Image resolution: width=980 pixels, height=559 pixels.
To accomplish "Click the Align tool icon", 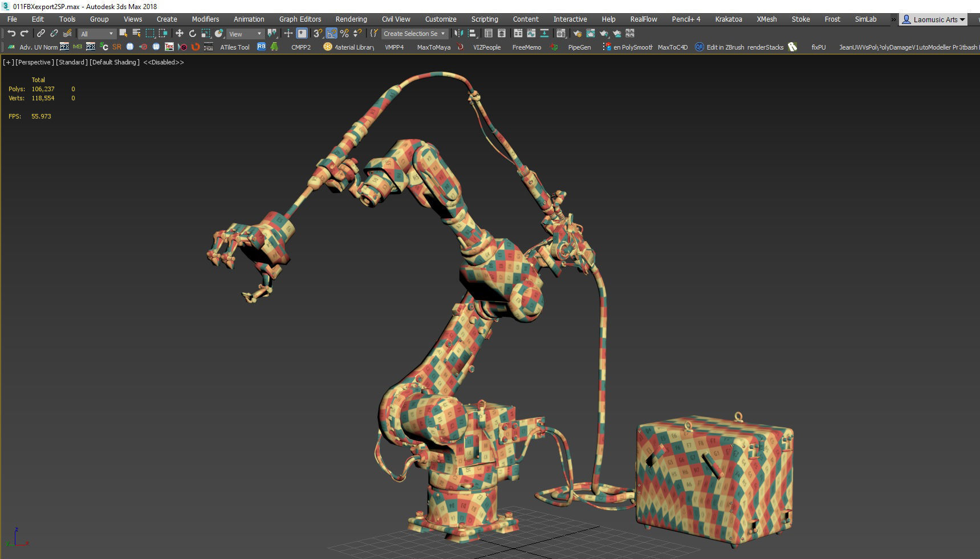I will [x=472, y=34].
